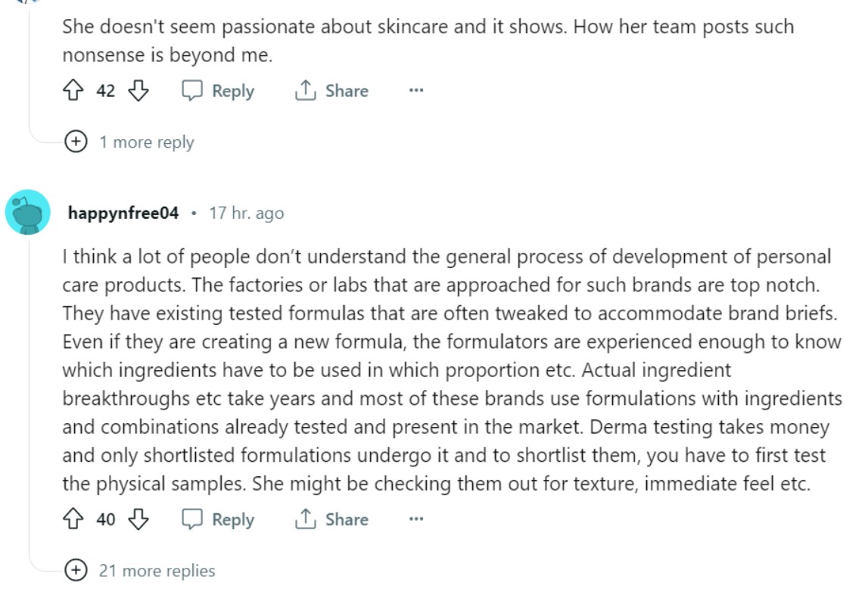Screen dimensions: 868x614
Task: Open more options for the 42-point comment
Action: point(416,90)
